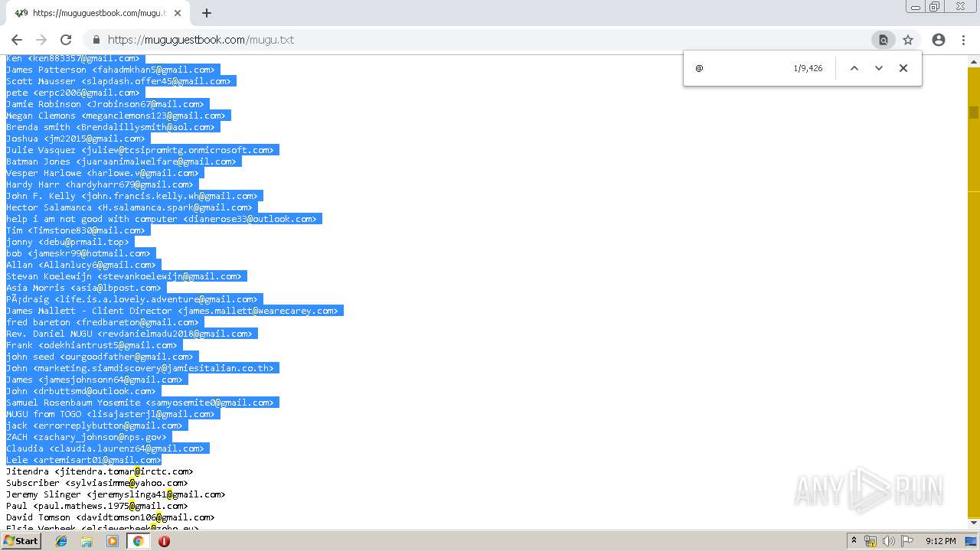Click the page scrollbar thumb
Image resolution: width=980 pixels, height=551 pixels.
tap(974, 112)
